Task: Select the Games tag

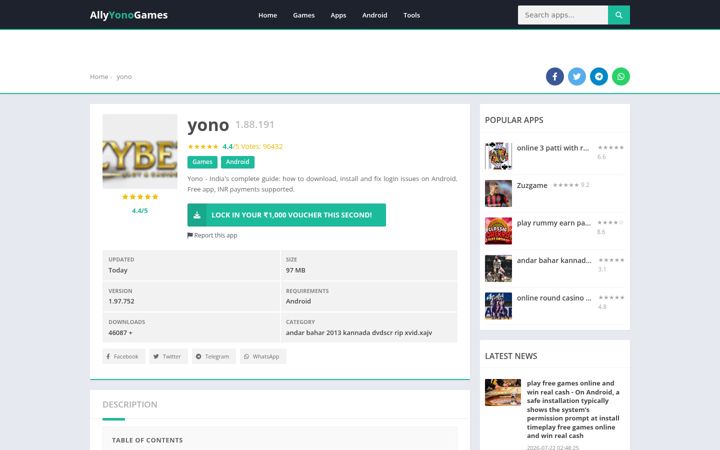Action: point(202,162)
